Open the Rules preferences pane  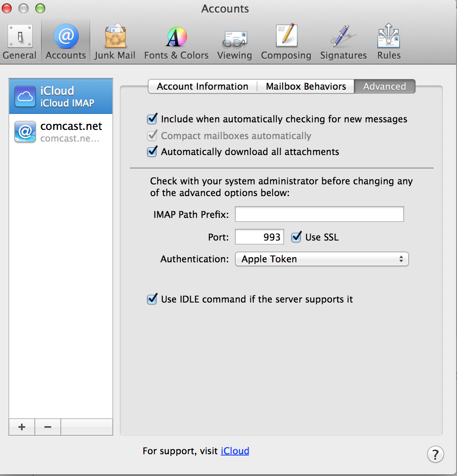[389, 42]
